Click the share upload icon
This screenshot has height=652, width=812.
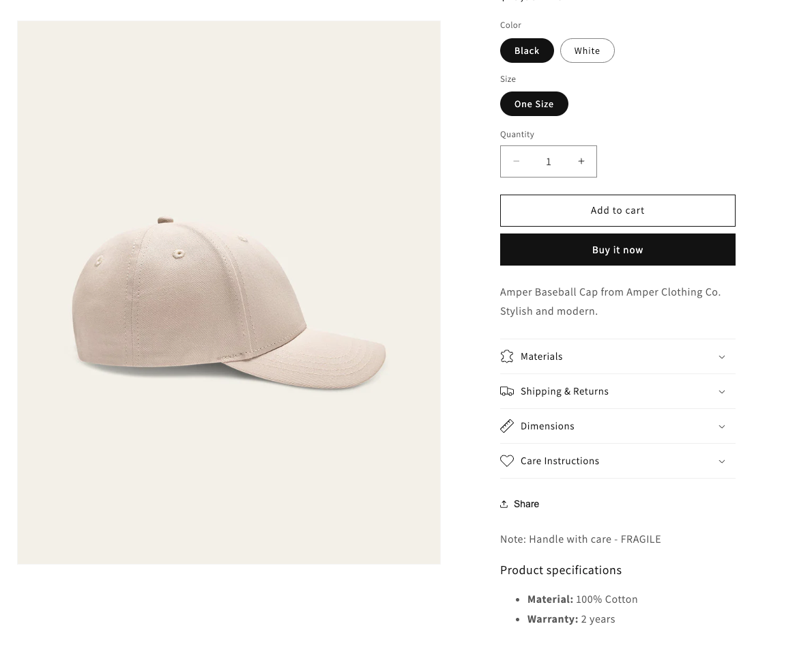click(504, 504)
